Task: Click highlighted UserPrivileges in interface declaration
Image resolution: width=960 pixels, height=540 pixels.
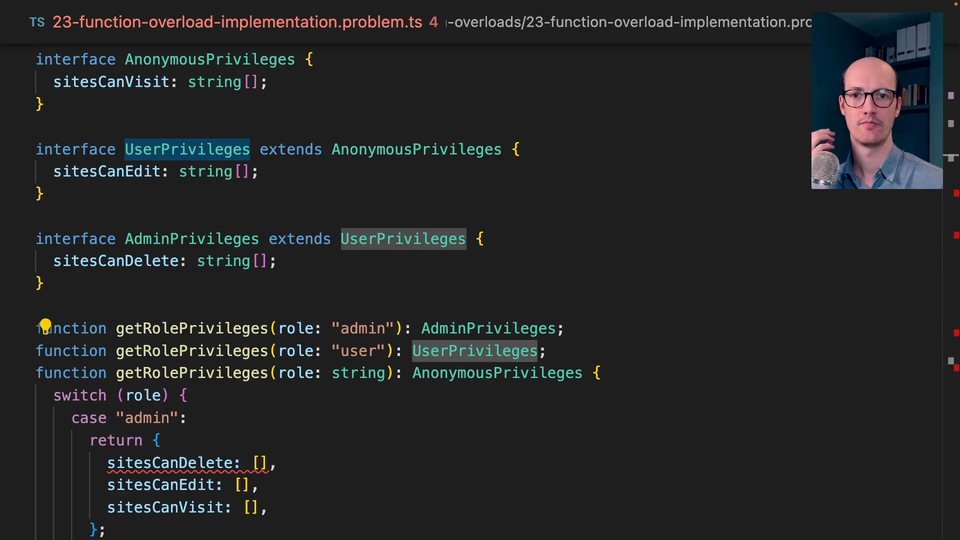Action: click(x=187, y=149)
